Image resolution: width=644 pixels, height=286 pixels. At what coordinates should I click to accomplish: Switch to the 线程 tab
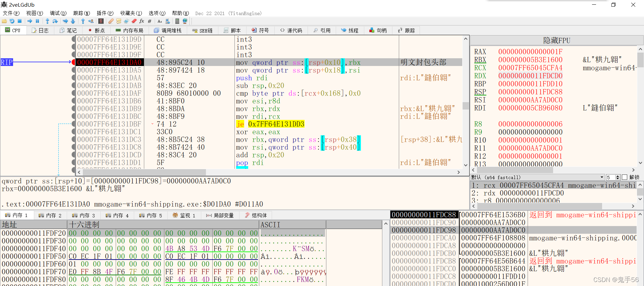pos(350,30)
